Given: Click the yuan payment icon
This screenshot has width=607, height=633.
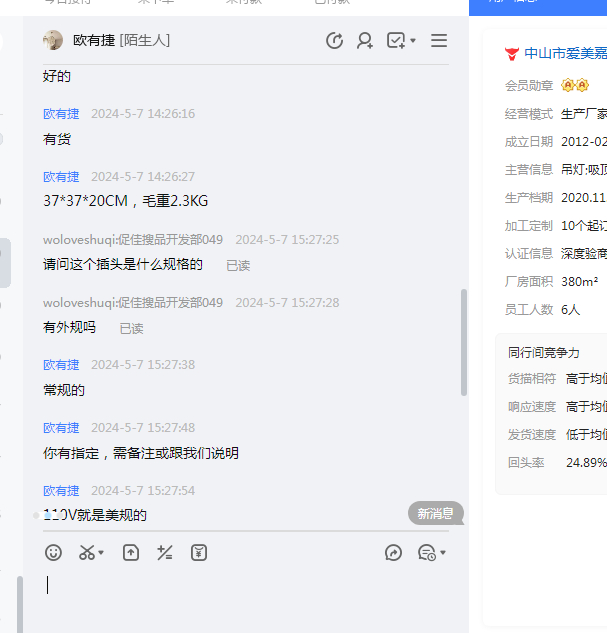Looking at the screenshot, I should [199, 553].
